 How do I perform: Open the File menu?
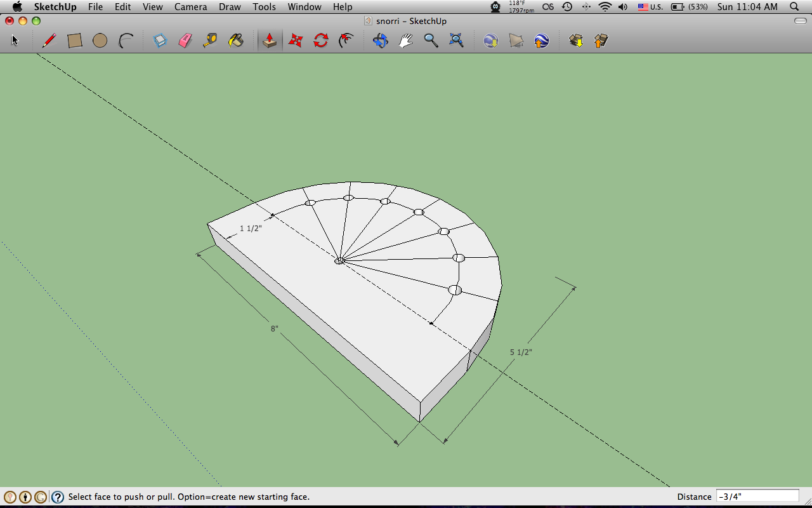point(95,7)
